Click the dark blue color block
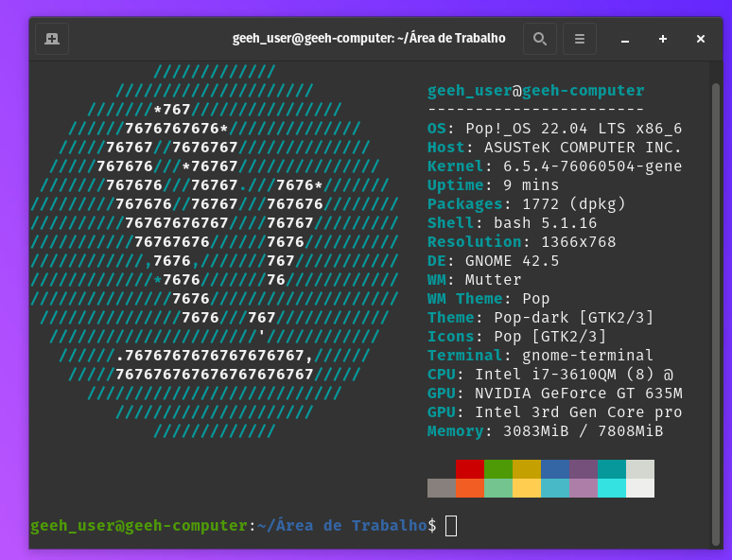This screenshot has width=732, height=560. tap(555, 469)
